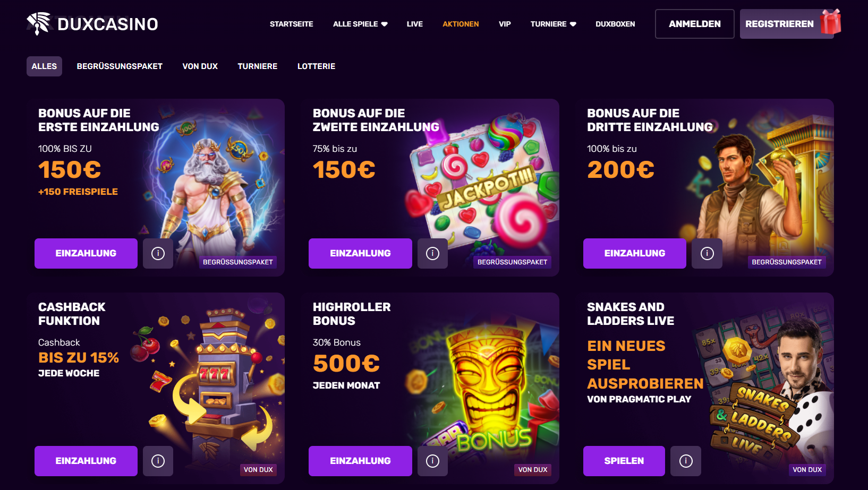This screenshot has width=868, height=490.
Task: Switch to the Lotterie filter tab
Action: coord(316,66)
